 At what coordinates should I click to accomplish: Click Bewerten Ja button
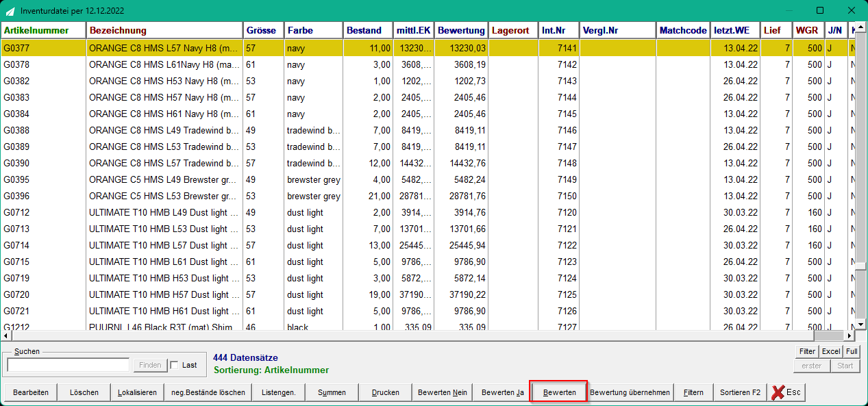click(503, 392)
